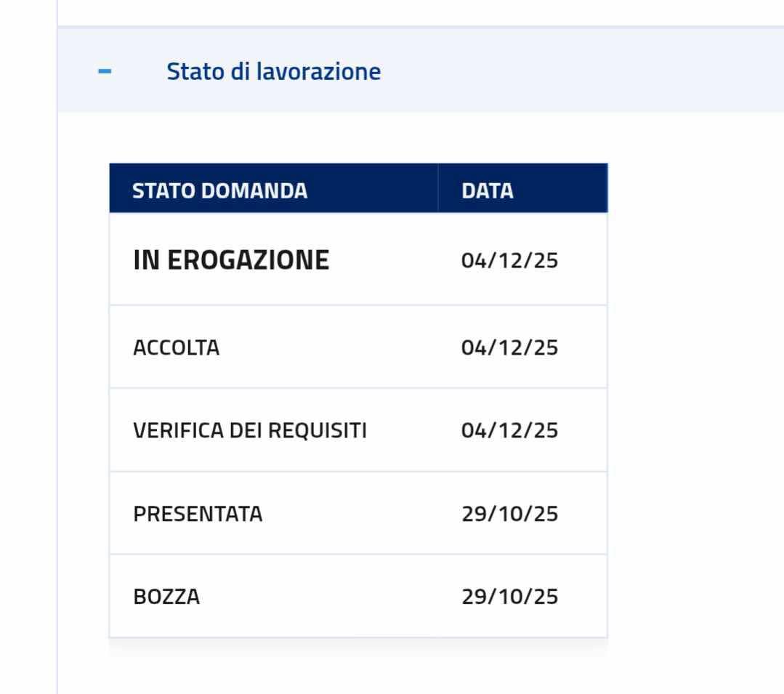Click the STATO DOMANDA column header
The image size is (784, 694).
pos(219,190)
